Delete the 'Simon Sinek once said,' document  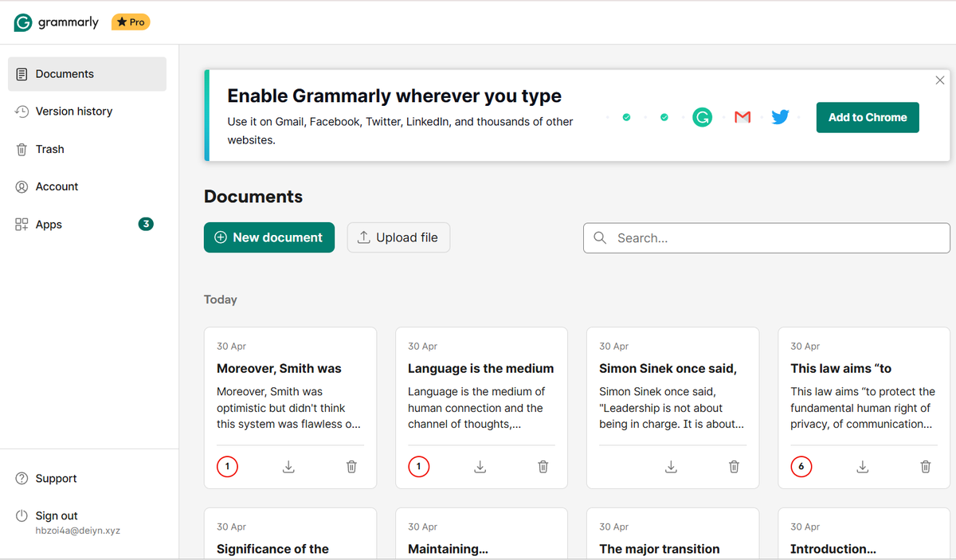point(734,467)
